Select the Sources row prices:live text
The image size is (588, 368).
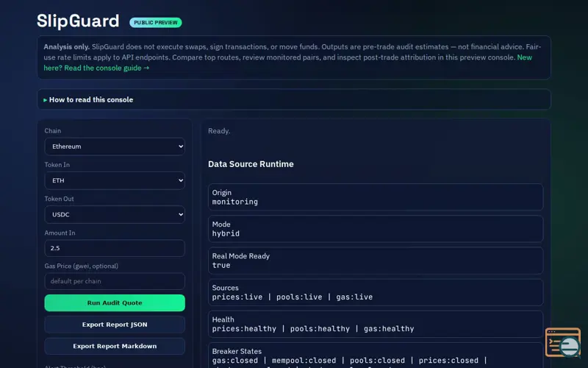pyautogui.click(x=237, y=297)
